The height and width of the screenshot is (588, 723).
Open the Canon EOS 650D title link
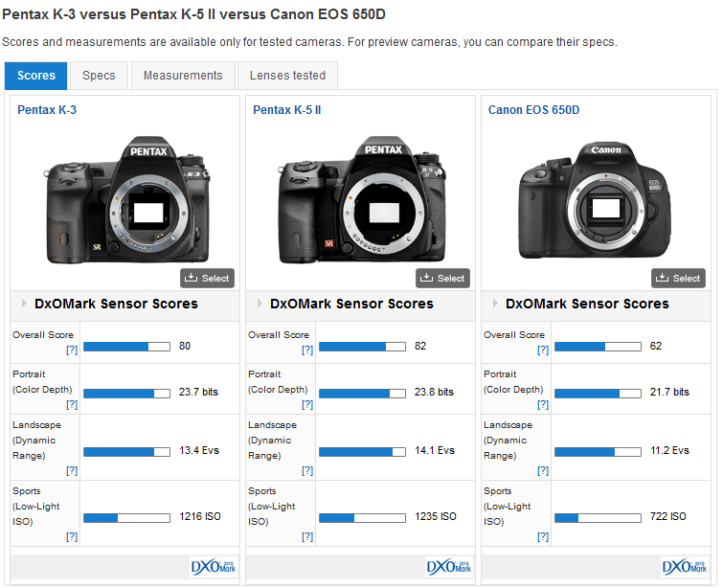tap(534, 110)
